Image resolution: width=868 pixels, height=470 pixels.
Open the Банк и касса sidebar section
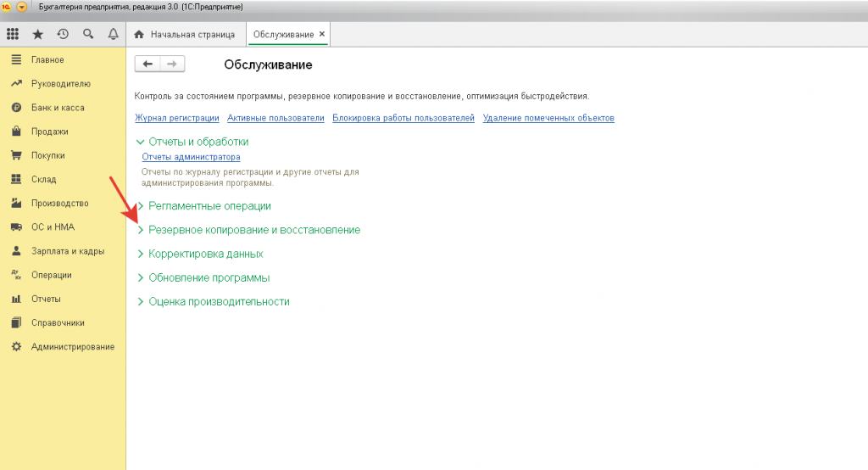58,108
